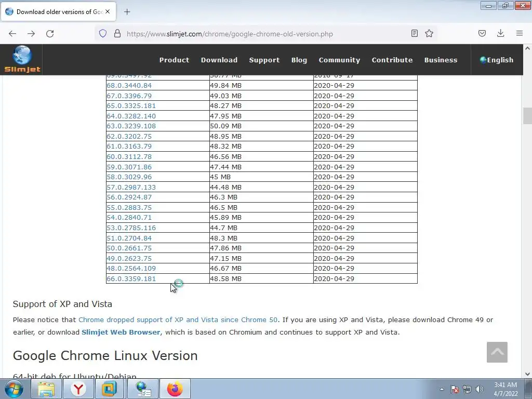Open the VirtualBox taskbar icon

tap(109, 389)
